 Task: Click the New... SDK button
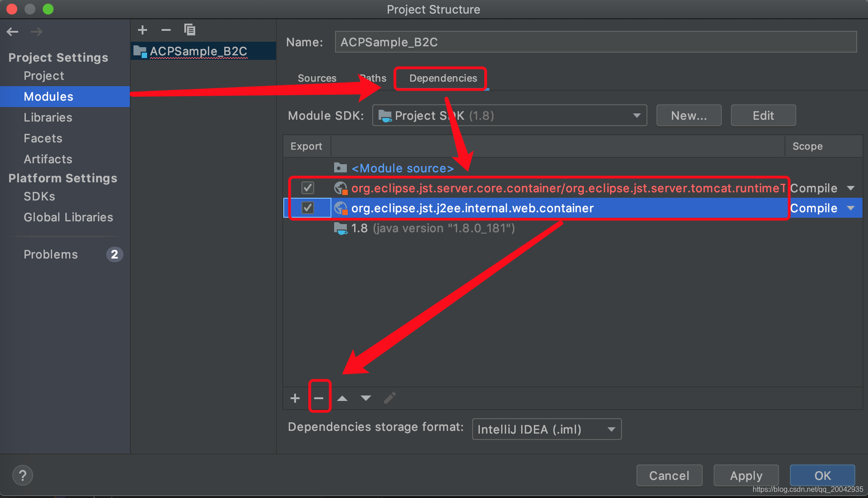pos(689,116)
